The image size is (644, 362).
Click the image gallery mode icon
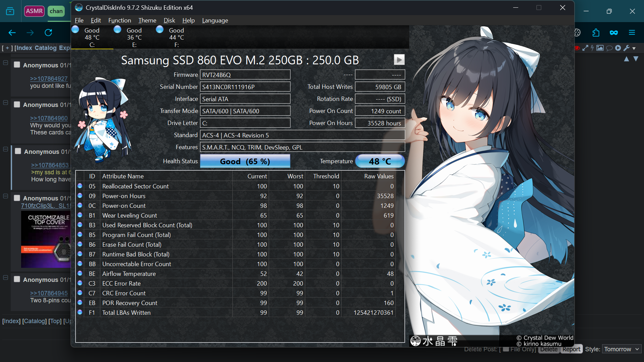point(600,48)
